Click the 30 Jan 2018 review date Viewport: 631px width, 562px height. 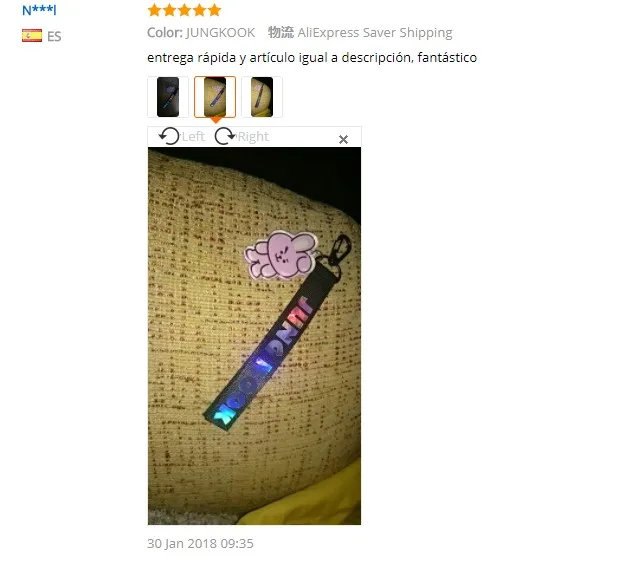(200, 543)
